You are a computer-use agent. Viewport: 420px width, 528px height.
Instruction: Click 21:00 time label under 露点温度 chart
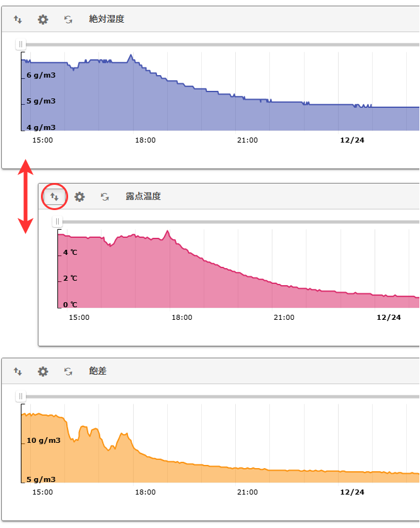pos(284,317)
